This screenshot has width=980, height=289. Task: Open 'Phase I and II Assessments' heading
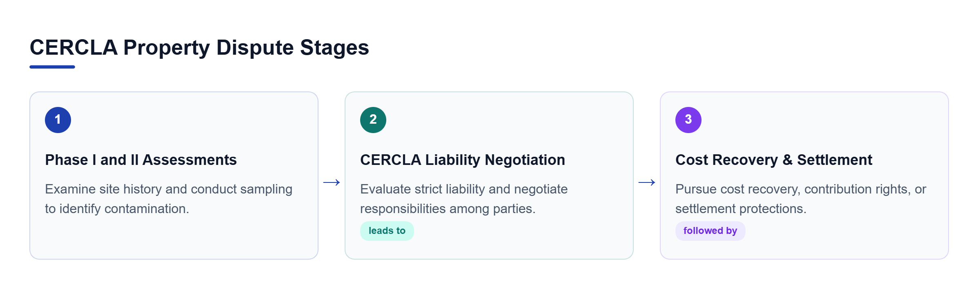click(141, 160)
